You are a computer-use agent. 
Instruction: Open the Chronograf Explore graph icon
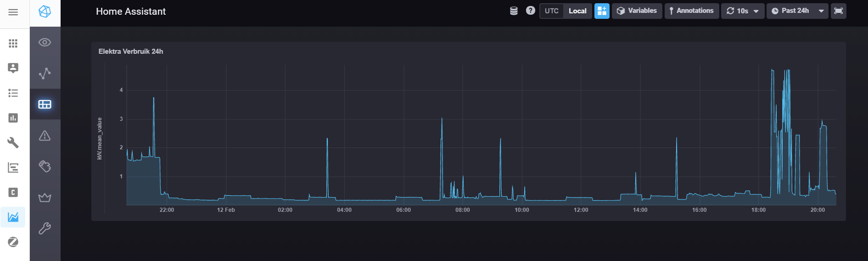click(x=45, y=73)
